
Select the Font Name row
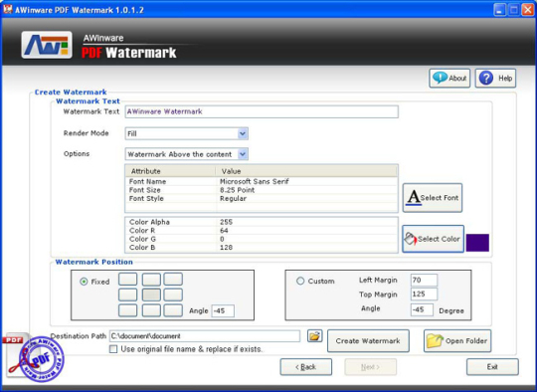(262, 181)
